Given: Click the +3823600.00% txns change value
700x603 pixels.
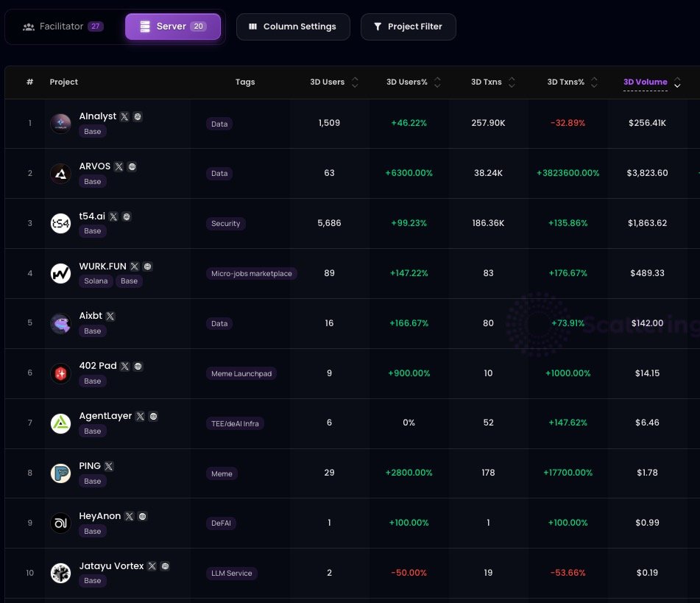Looking at the screenshot, I should [568, 173].
